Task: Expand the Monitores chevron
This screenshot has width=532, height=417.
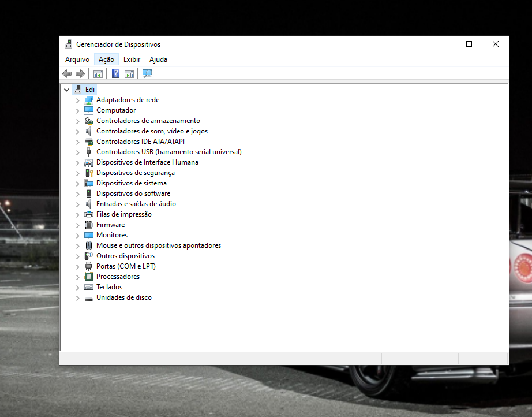Action: (x=77, y=236)
